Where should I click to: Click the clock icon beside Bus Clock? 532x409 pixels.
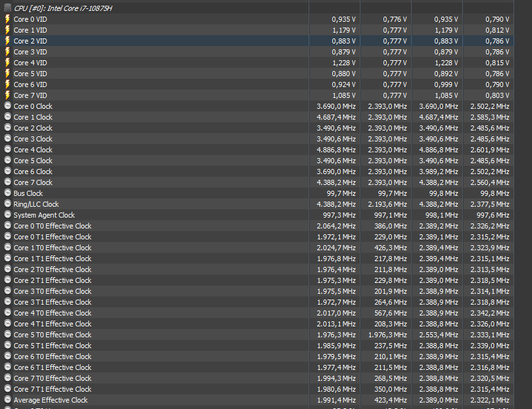pyautogui.click(x=8, y=193)
